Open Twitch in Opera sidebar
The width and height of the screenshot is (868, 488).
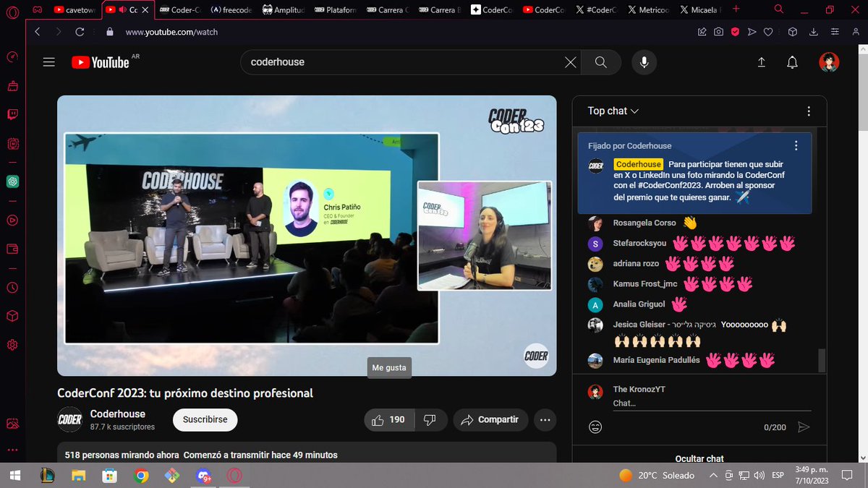[x=12, y=114]
